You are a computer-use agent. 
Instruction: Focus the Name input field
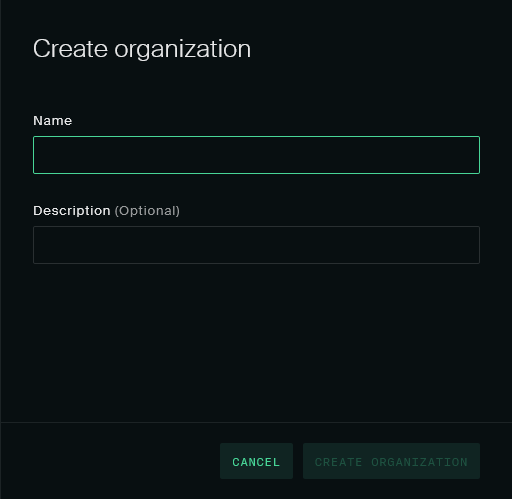click(256, 155)
